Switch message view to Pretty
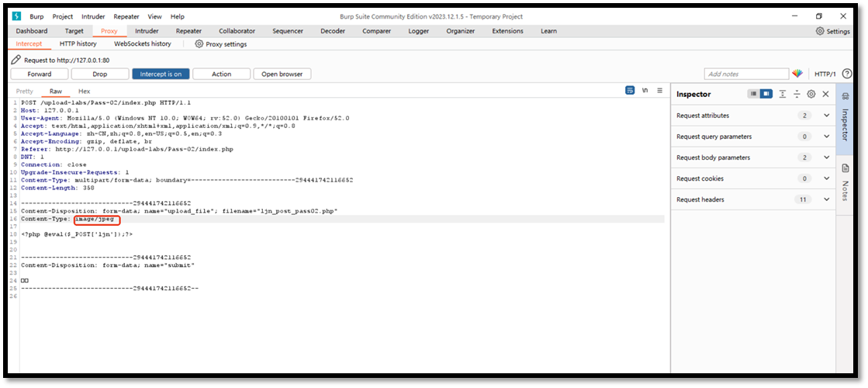Screen dimensions: 868x388 click(24, 92)
